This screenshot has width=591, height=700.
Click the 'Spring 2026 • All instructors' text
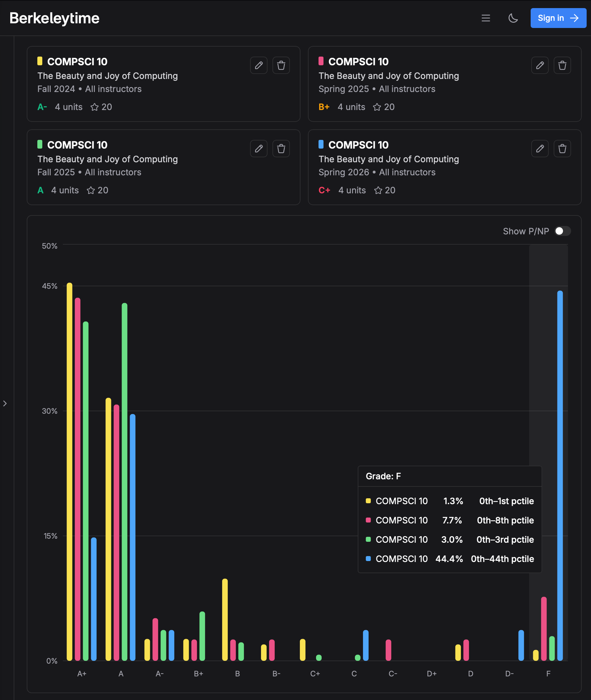pos(377,173)
